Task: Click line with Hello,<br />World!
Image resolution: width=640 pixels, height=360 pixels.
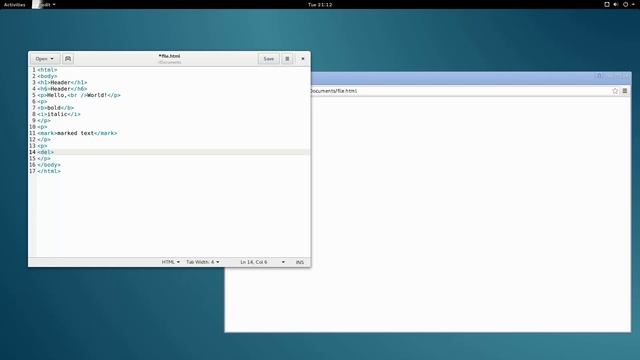Action: coord(79,95)
